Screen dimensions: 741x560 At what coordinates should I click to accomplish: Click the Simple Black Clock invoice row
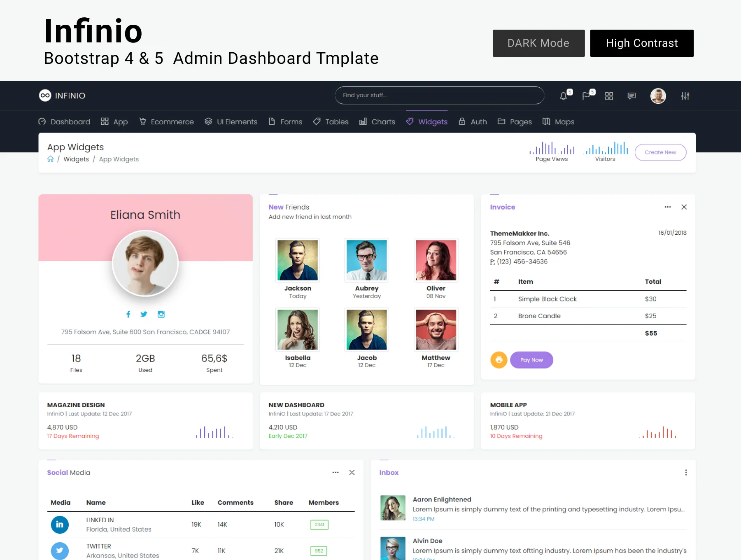coord(588,299)
